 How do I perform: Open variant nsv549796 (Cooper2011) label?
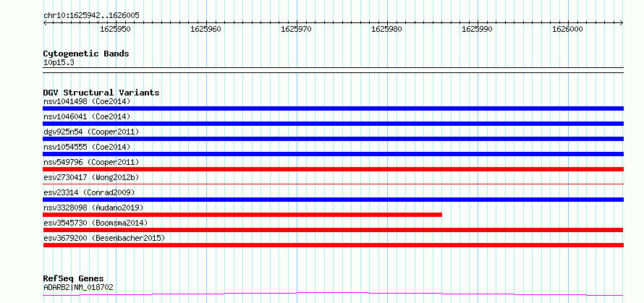tap(91, 162)
